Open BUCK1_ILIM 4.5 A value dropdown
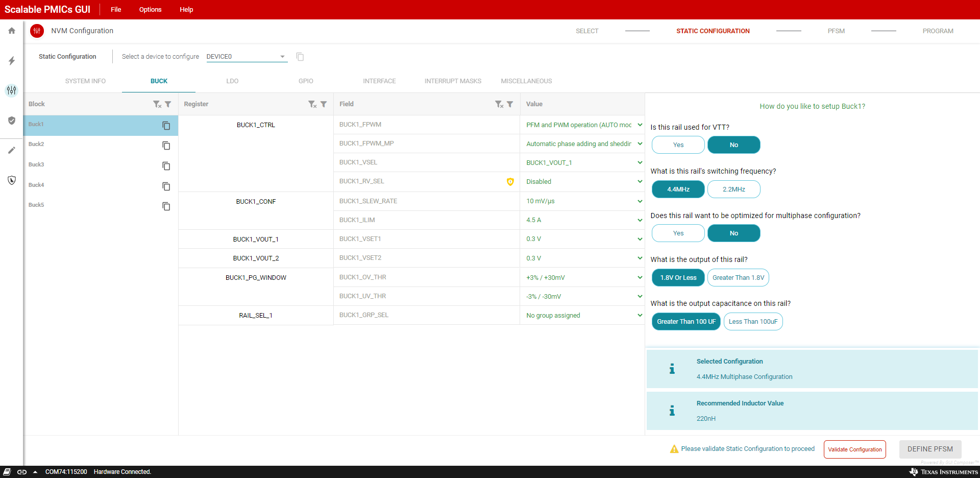This screenshot has width=980, height=478. 640,220
